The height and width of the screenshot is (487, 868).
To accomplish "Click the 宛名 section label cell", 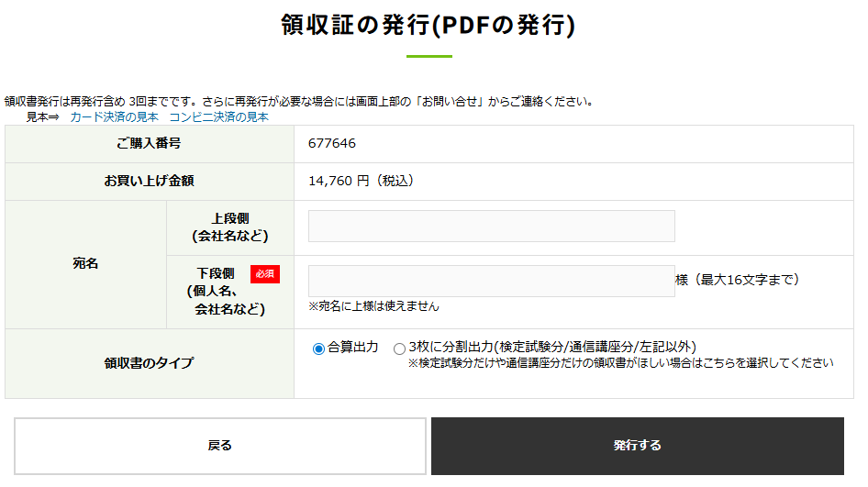I will pyautogui.click(x=85, y=264).
